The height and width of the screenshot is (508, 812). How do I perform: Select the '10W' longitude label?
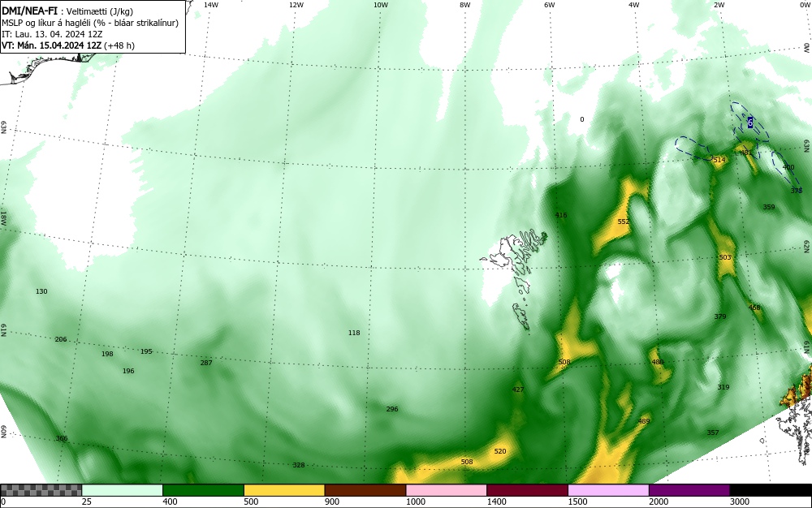[x=381, y=5]
